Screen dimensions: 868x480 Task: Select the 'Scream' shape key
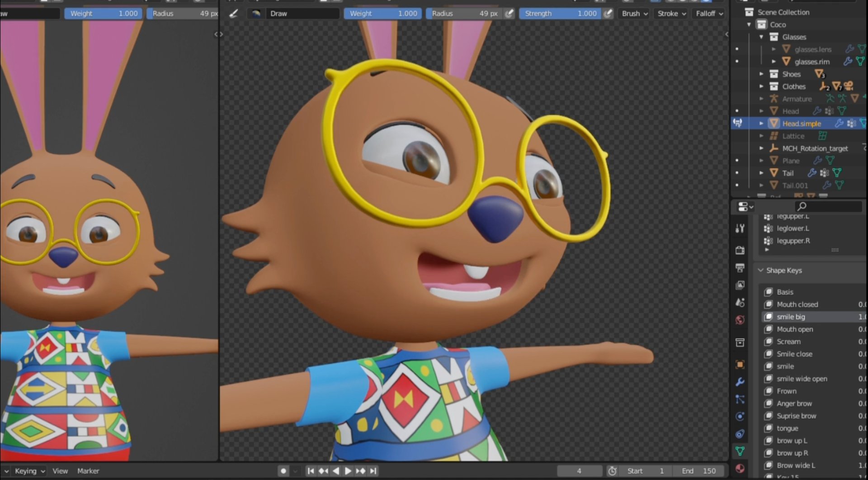click(814, 342)
